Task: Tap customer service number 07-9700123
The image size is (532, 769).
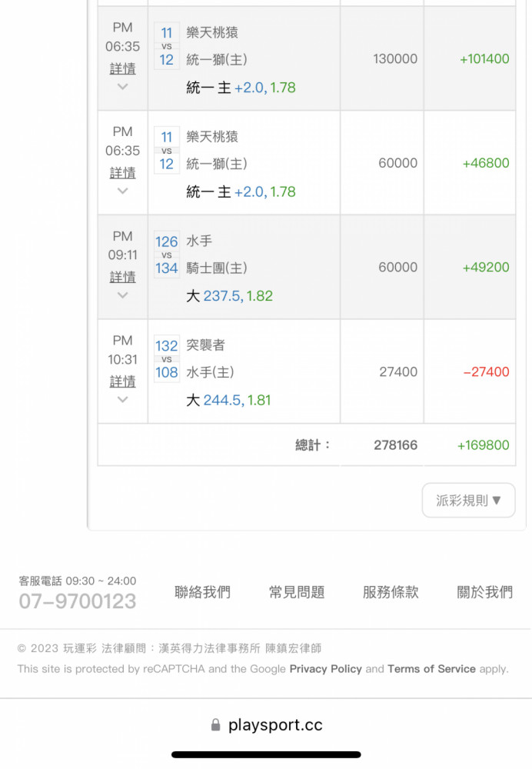Action: click(78, 601)
